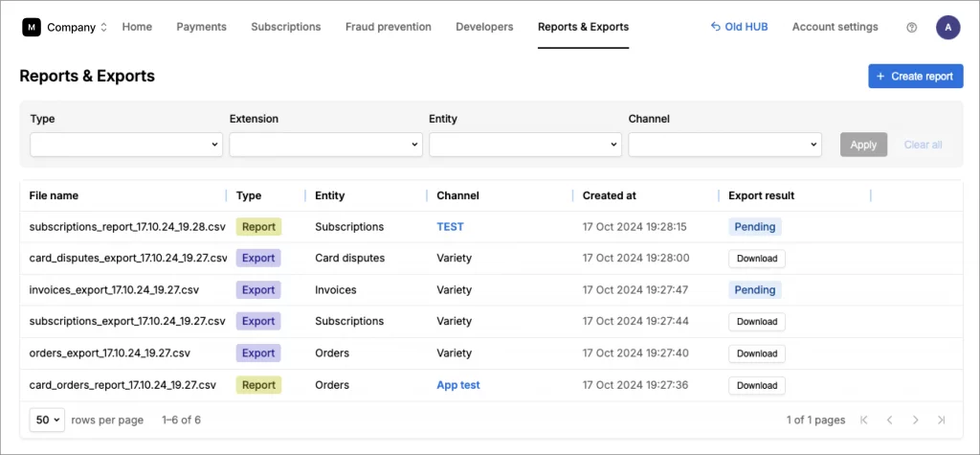Click timestamp 17 Oct 2024 19:28:15

point(635,227)
